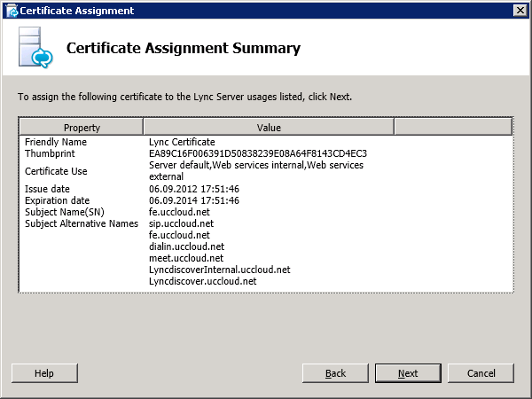Close the Certificate Assignment window
This screenshot has height=399, width=532.
(x=520, y=11)
